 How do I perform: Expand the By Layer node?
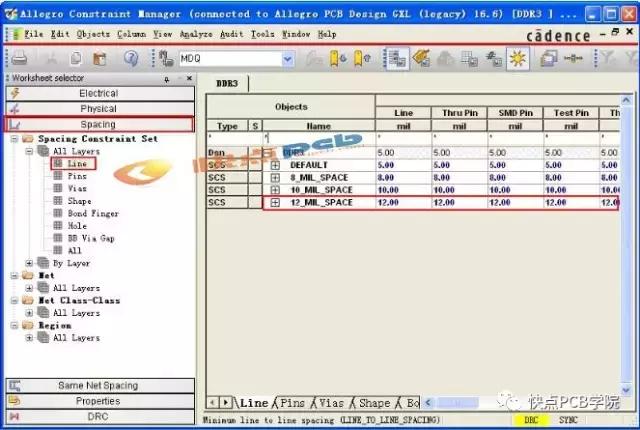[x=29, y=263]
